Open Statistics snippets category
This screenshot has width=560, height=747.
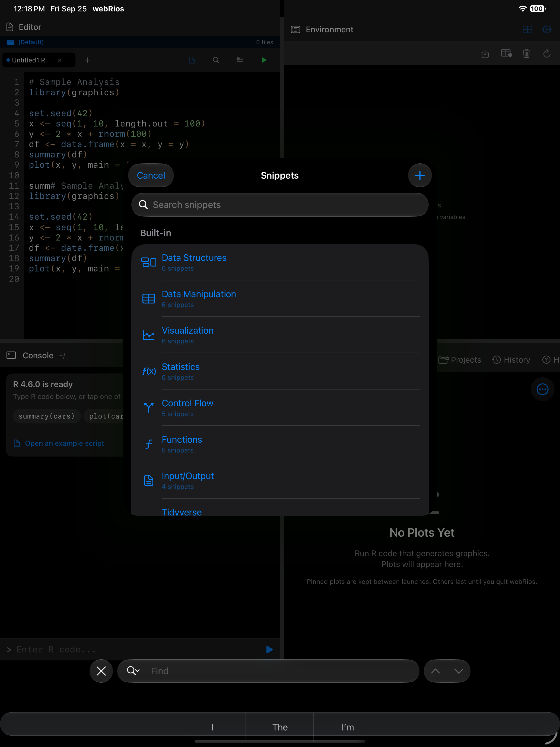280,372
